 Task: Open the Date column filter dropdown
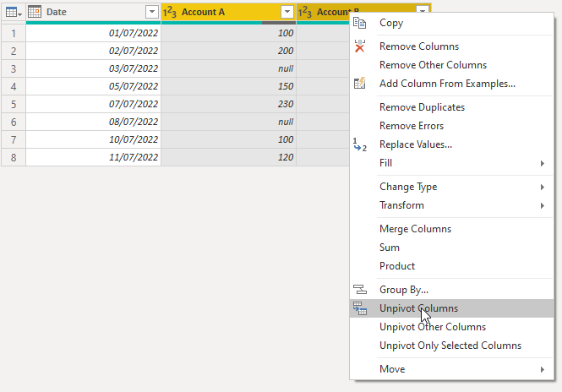tap(152, 12)
